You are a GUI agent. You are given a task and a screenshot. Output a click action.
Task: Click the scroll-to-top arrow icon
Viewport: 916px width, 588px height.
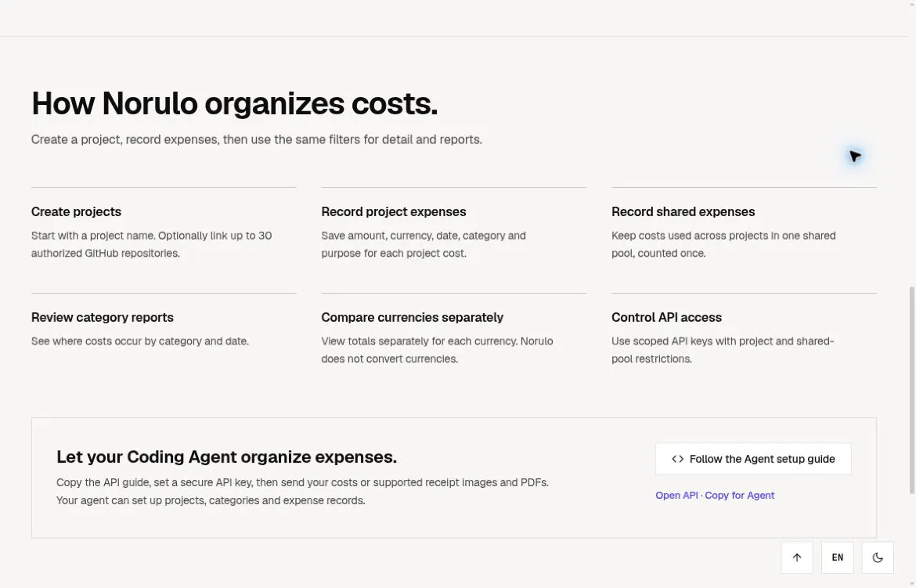click(797, 557)
